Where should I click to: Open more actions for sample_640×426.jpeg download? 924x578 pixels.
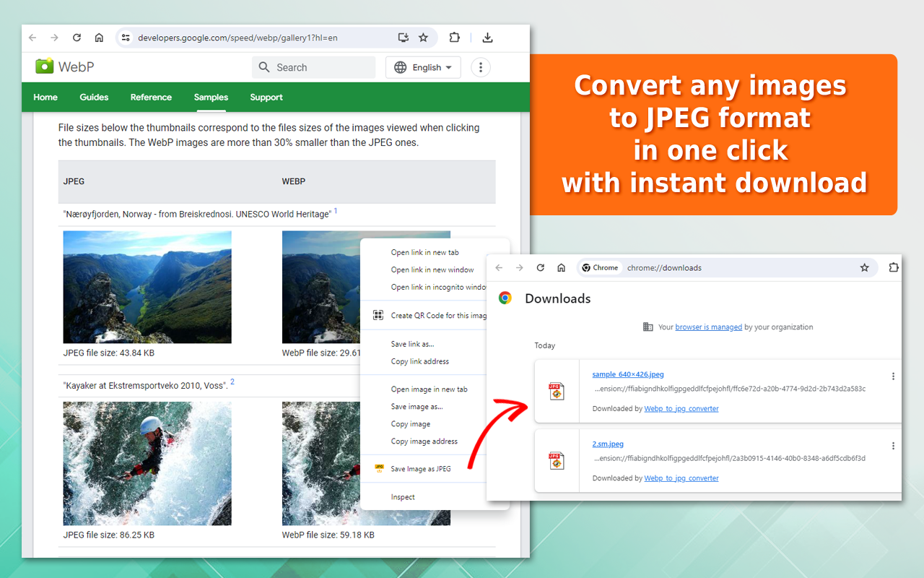[x=893, y=376]
